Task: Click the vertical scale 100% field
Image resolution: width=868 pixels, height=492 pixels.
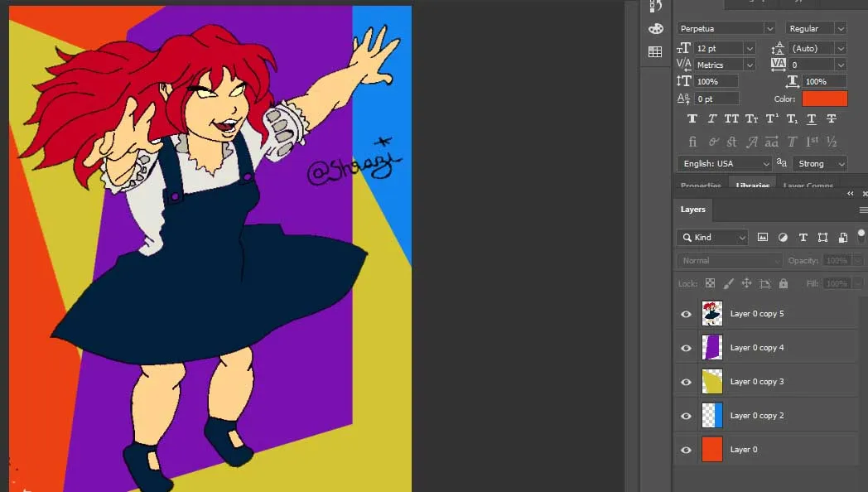Action: (x=716, y=81)
